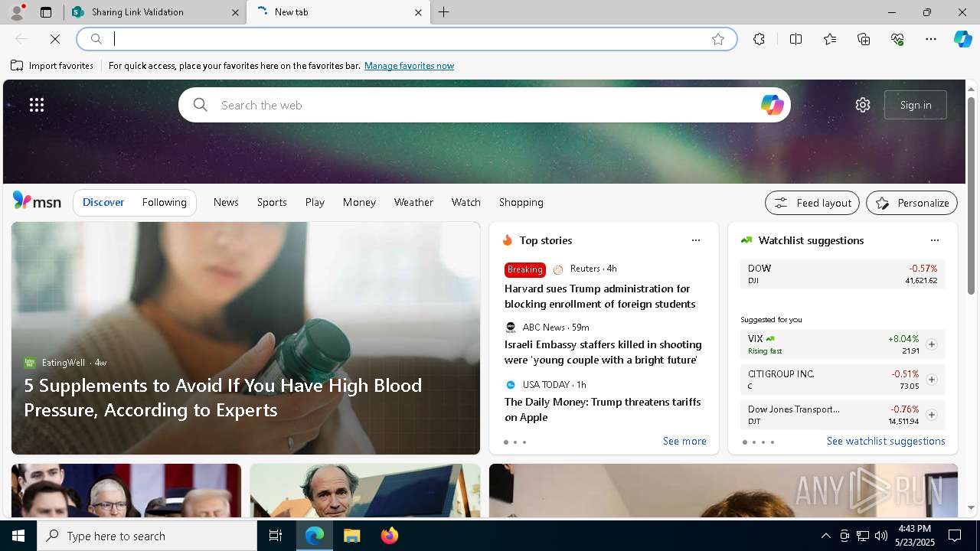Open the notifications action center
Viewport: 980px width, 551px height.
(x=955, y=536)
